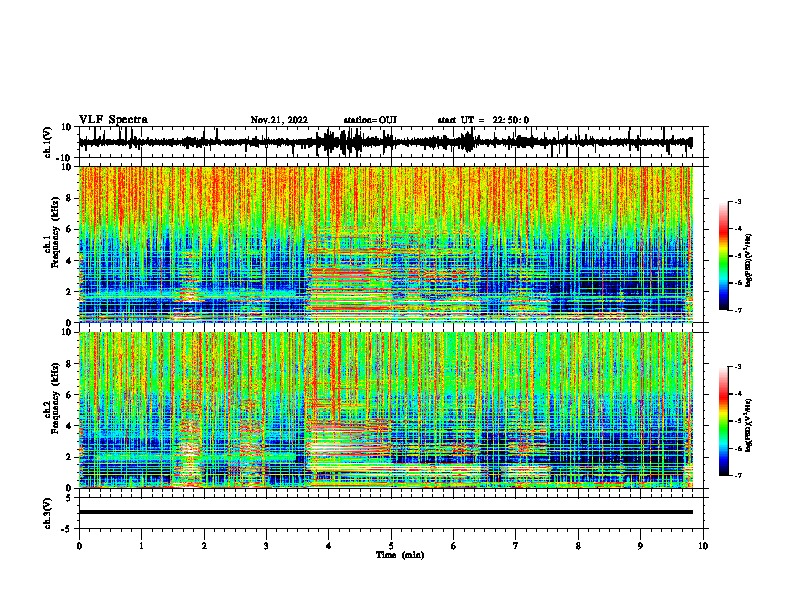Image resolution: width=792 pixels, height=612 pixels.
Task: Click the -7 label on ch.2 color bar
Action: [737, 476]
